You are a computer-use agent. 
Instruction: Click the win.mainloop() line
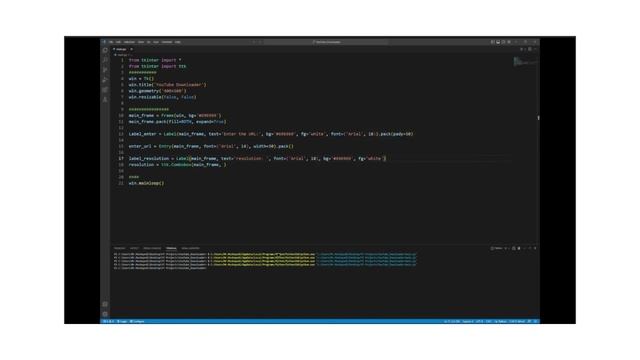click(146, 183)
